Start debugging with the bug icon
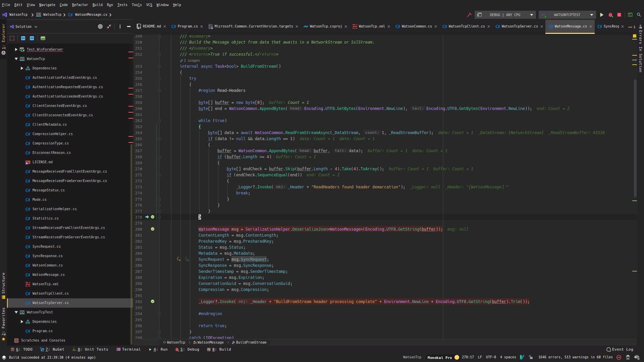644x362 pixels. 610,15
